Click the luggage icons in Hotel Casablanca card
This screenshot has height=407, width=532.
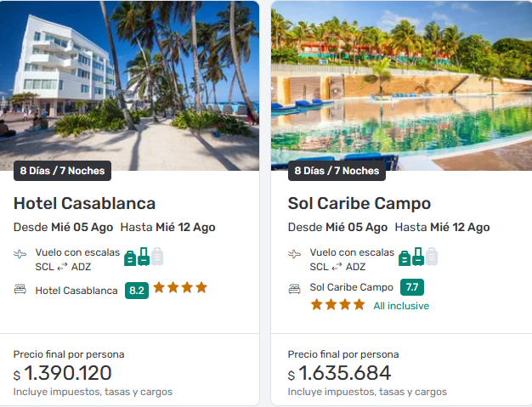pyautogui.click(x=144, y=257)
